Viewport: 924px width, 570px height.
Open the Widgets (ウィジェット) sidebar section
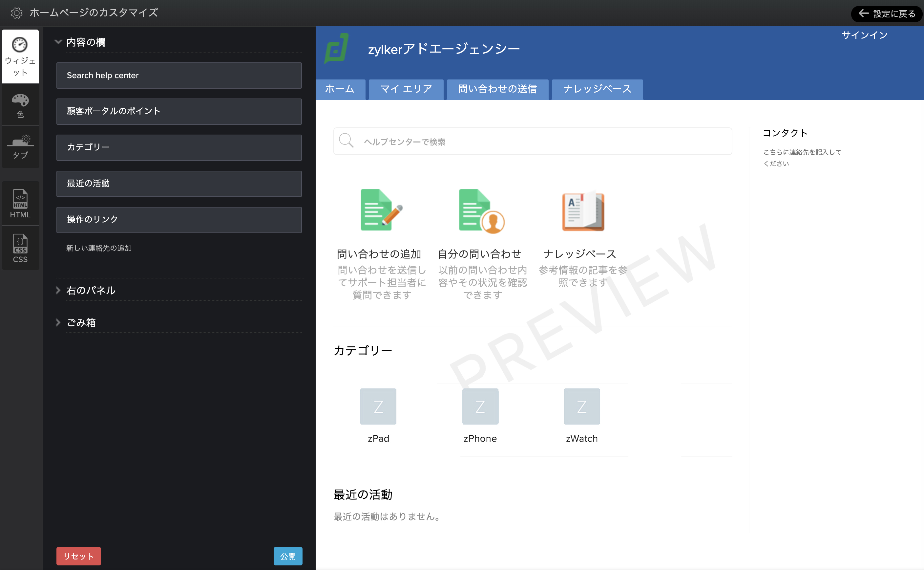[20, 56]
